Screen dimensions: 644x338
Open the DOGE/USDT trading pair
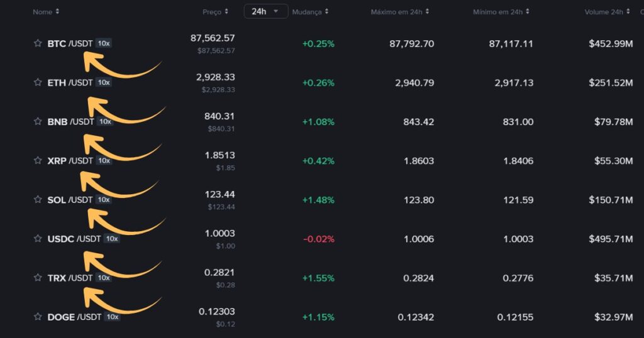(74, 317)
